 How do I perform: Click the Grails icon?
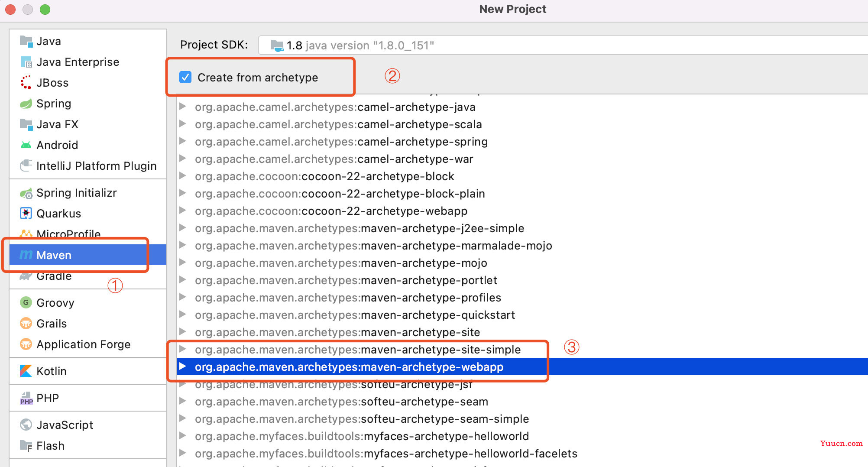pyautogui.click(x=26, y=324)
